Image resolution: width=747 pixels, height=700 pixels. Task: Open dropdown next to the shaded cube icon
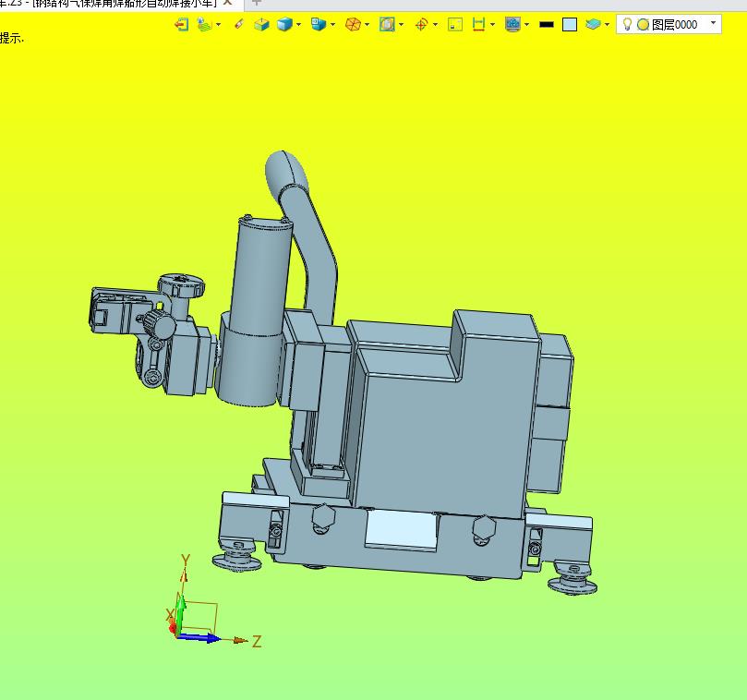click(298, 24)
